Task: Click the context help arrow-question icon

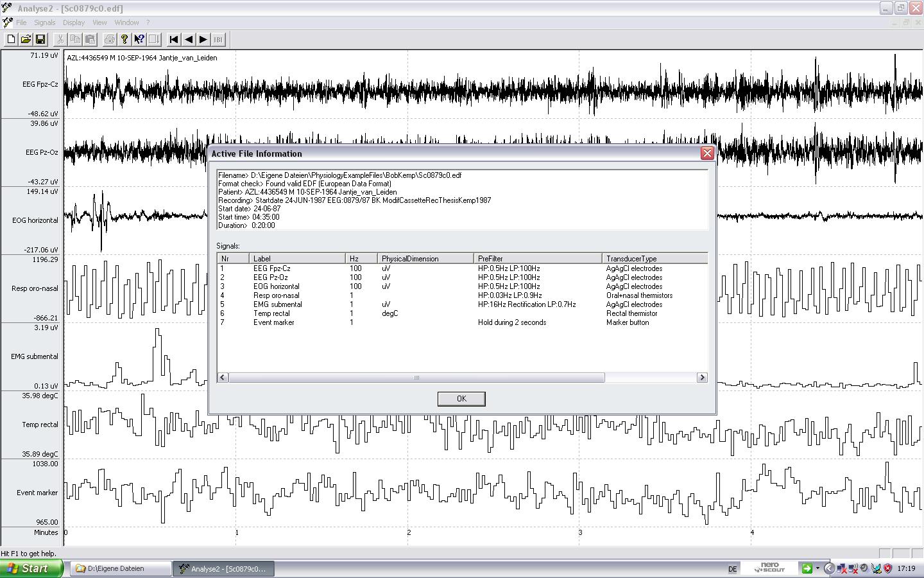Action: click(139, 39)
